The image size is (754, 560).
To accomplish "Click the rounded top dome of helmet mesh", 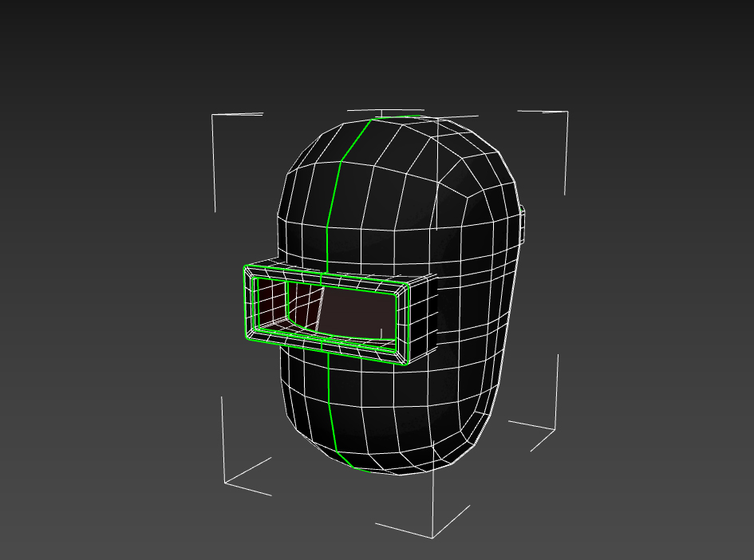I will click(x=401, y=173).
